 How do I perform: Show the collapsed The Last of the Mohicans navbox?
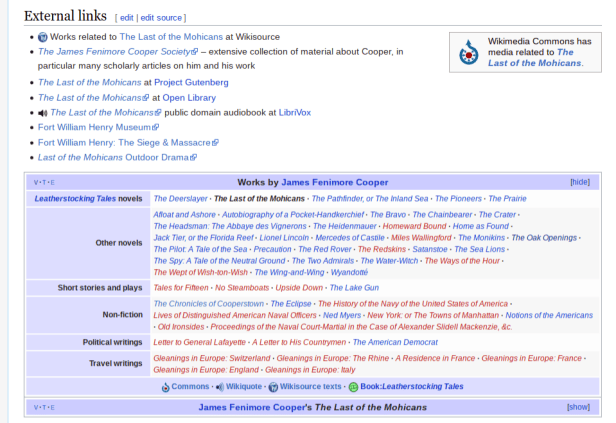coord(578,407)
